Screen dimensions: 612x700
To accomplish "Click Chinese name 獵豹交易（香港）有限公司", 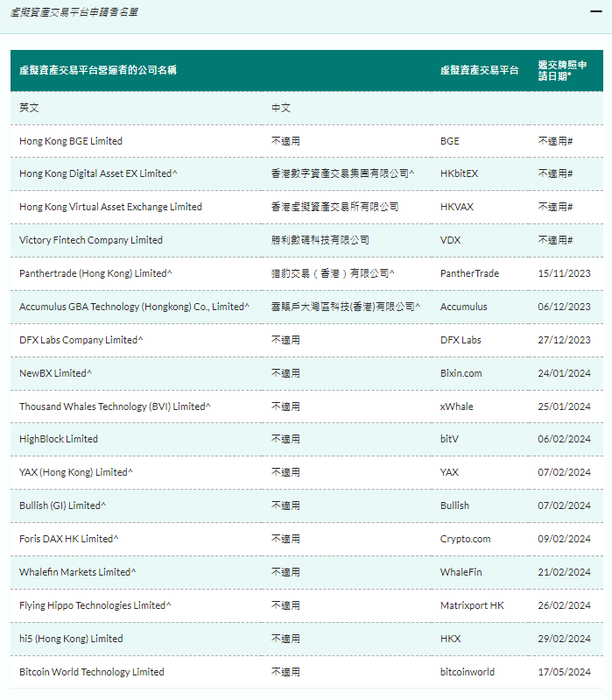I will pyautogui.click(x=333, y=273).
